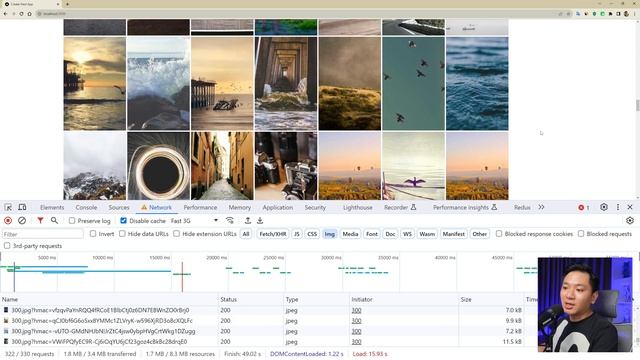
Task: Switch to the Memory tab
Action: pyautogui.click(x=240, y=207)
